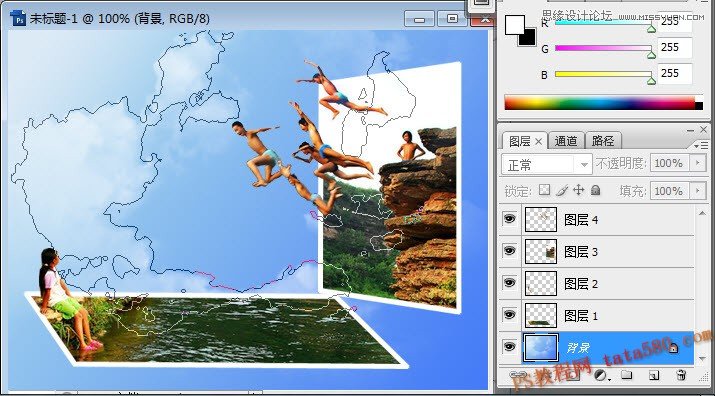Hide 图层 1 with its eye icon
Viewport: 715px width, 396px height.
(510, 315)
